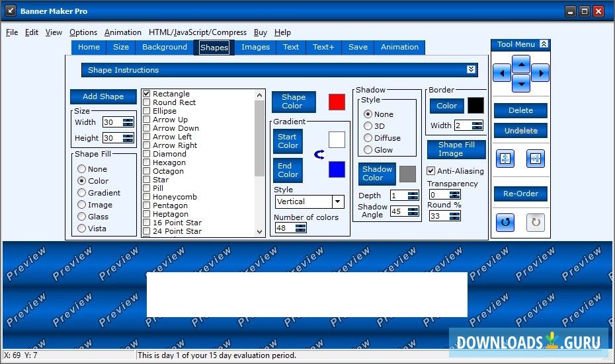Open the Animation menu
615x364 pixels.
123,32
